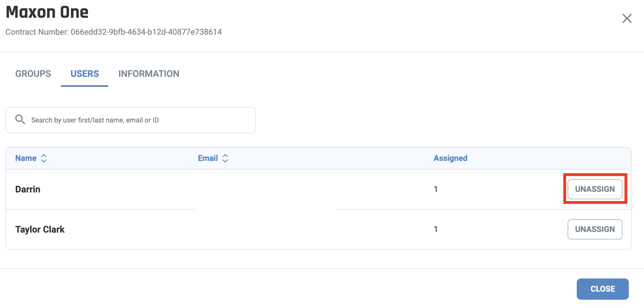The height and width of the screenshot is (308, 644).
Task: Unassign Taylor Clark's license
Action: tap(595, 229)
